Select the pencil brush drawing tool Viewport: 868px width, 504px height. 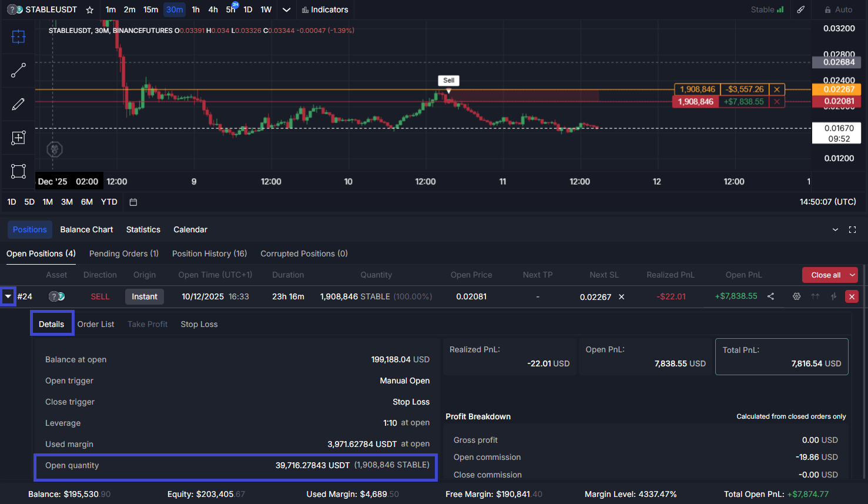[x=18, y=104]
